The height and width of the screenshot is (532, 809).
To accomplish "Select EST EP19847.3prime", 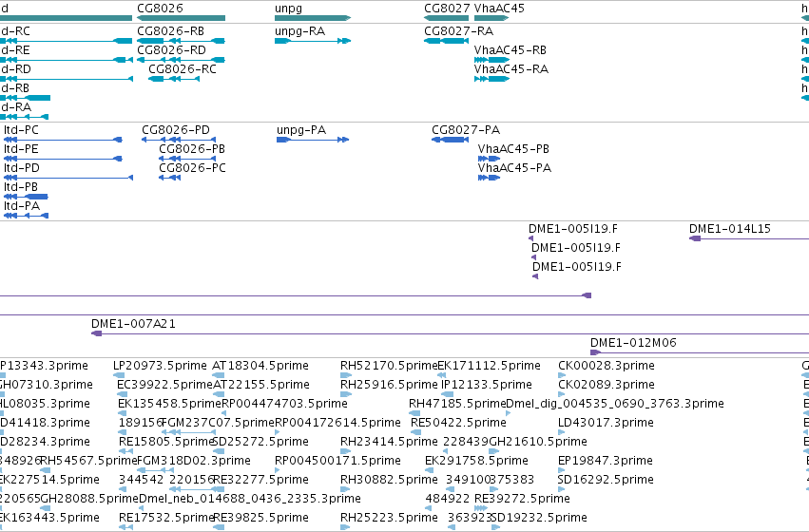I will click(606, 461).
